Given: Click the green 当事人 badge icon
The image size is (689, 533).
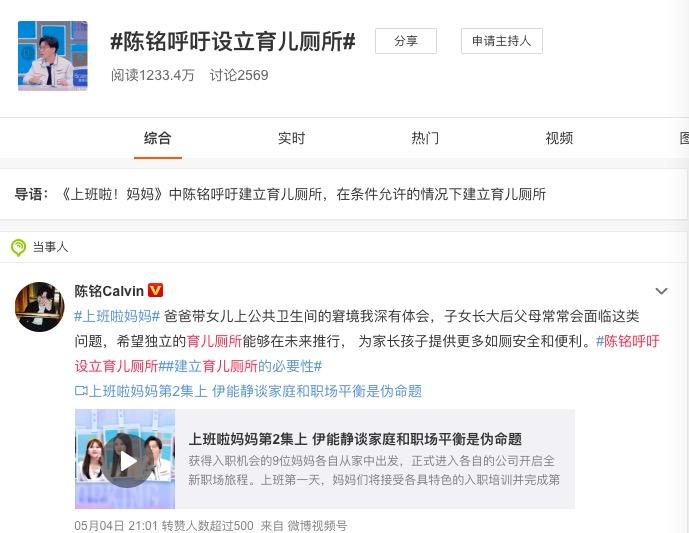Looking at the screenshot, I should pos(18,247).
